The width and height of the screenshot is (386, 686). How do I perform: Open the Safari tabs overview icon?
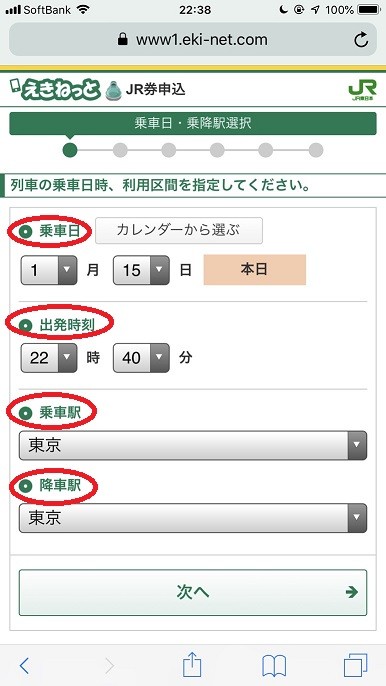[355, 665]
